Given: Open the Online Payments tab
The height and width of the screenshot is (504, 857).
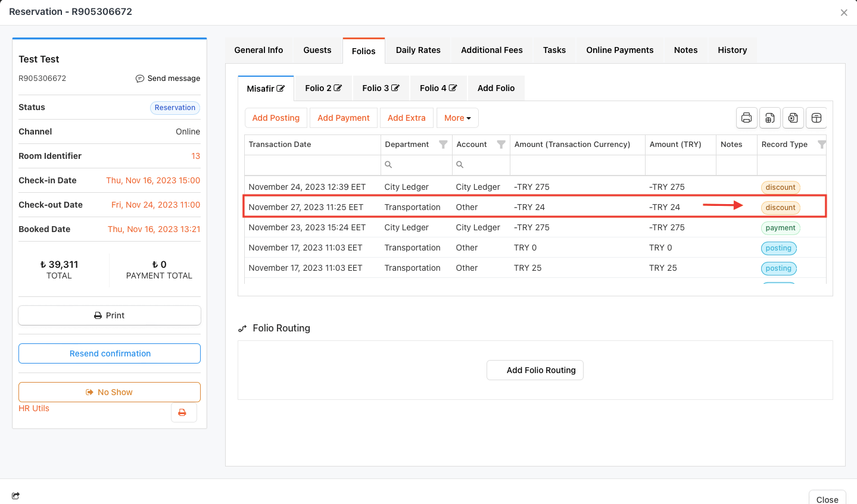Looking at the screenshot, I should (619, 50).
